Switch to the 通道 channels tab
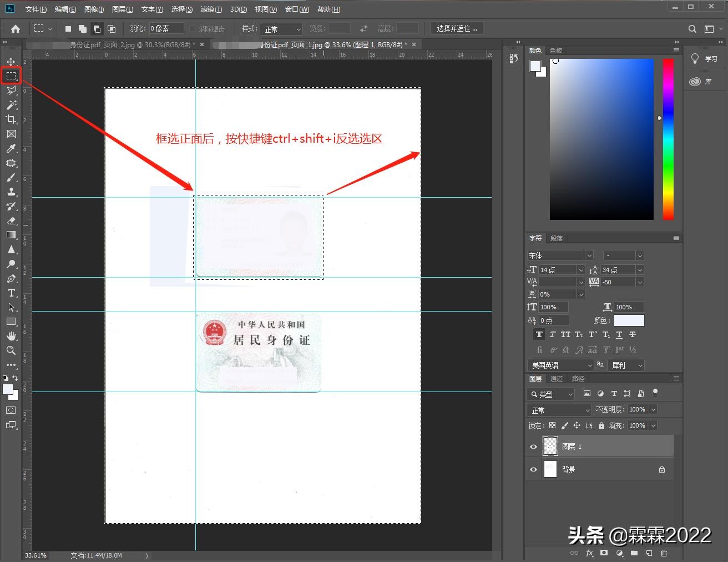 tap(556, 379)
